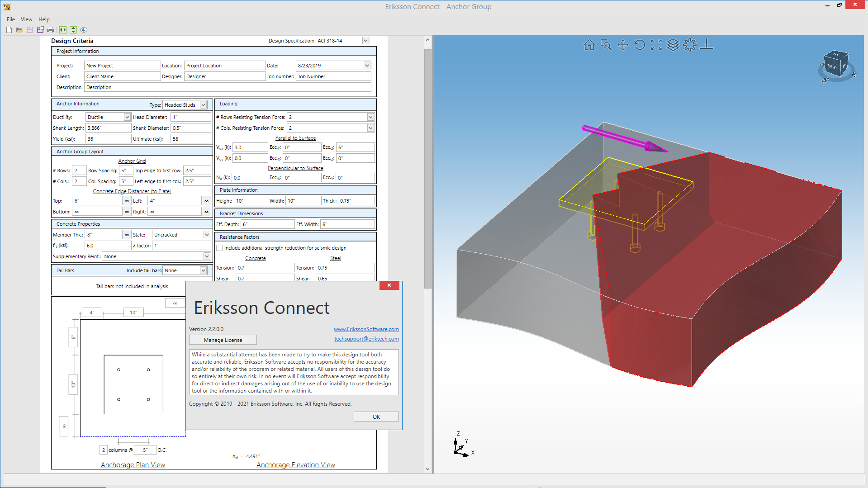
Task: Open www.ErikssonSoftware.com link
Action: coord(366,329)
